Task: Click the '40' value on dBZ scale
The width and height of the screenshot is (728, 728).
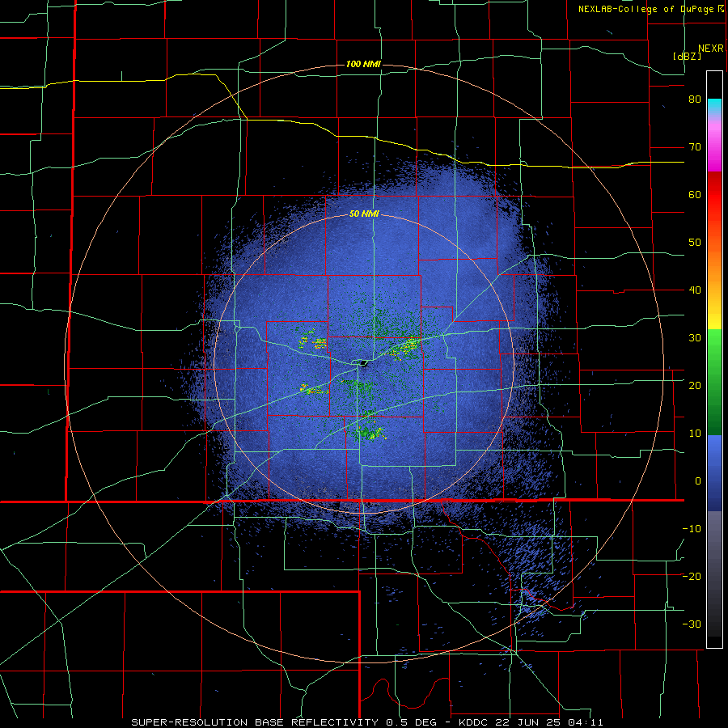Action: coord(695,290)
